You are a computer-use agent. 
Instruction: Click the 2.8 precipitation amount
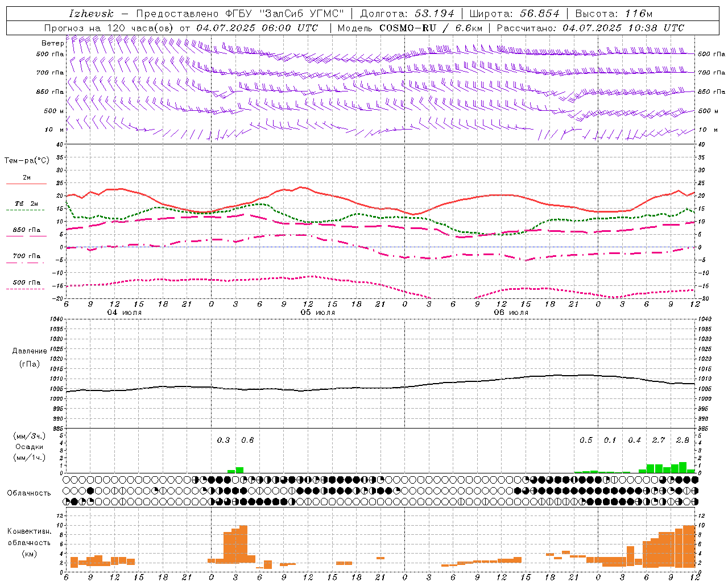coord(682,440)
